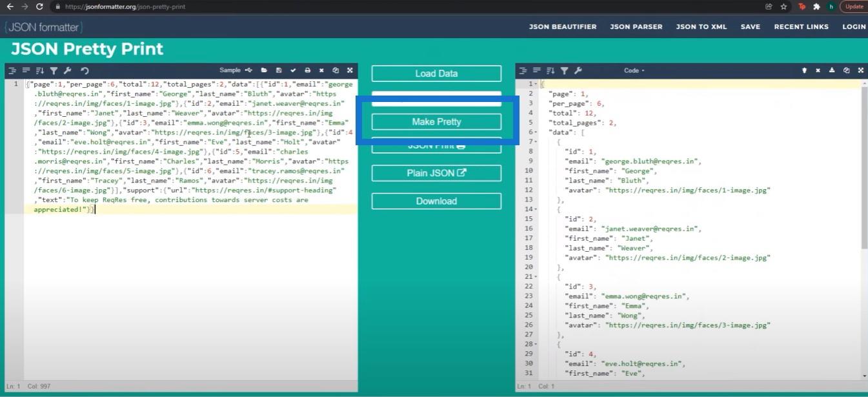868x397 pixels.
Task: Click undo arrow icon in left editor toolbar
Action: point(85,70)
